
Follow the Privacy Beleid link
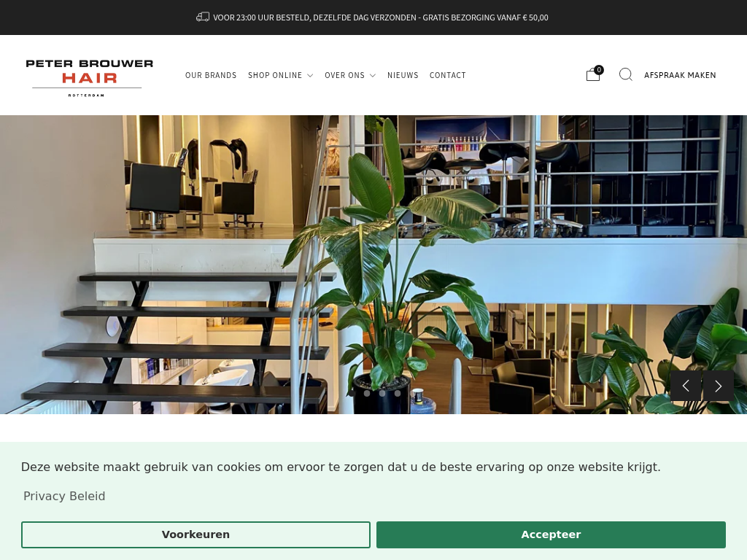click(x=64, y=496)
